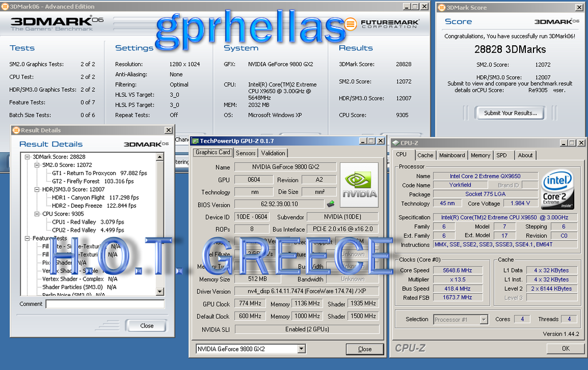Open the Processor #1 selection dropdown

[x=483, y=320]
